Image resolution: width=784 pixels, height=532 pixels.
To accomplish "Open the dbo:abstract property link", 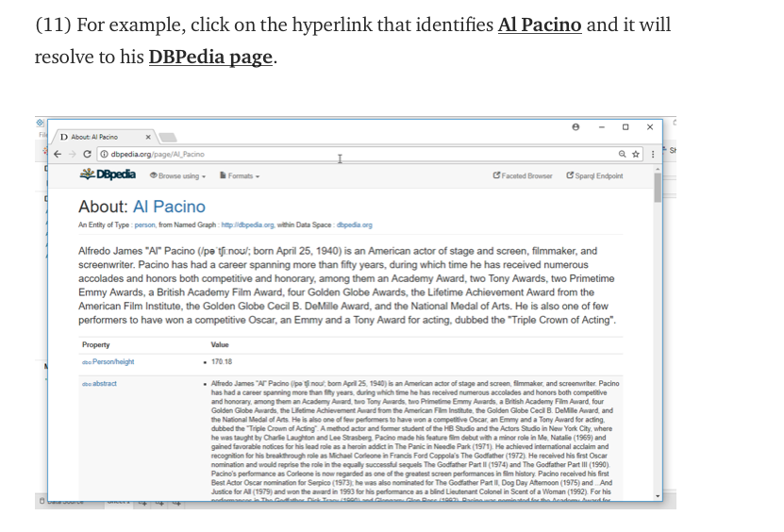I will [x=99, y=384].
